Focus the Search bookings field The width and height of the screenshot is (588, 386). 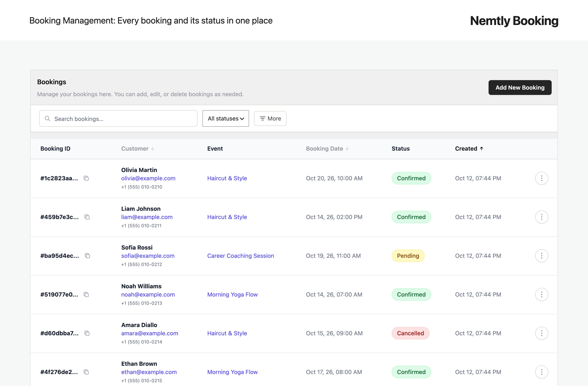pos(118,118)
